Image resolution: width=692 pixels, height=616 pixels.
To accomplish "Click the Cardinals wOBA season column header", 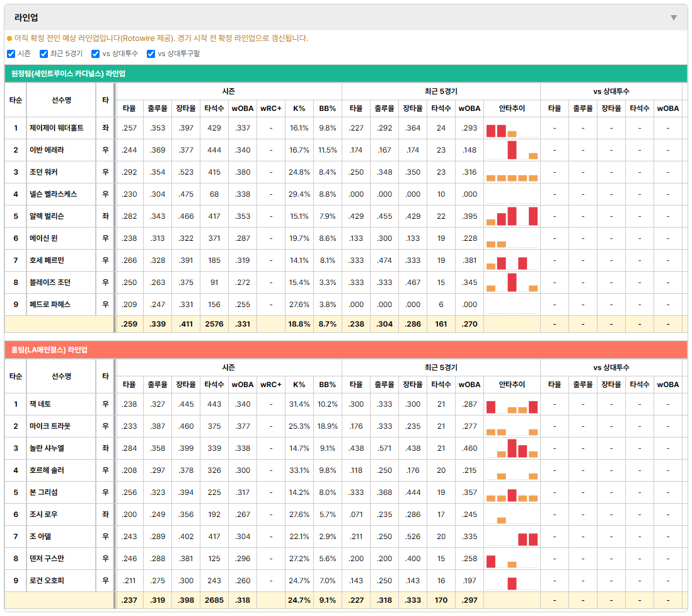I will click(243, 108).
